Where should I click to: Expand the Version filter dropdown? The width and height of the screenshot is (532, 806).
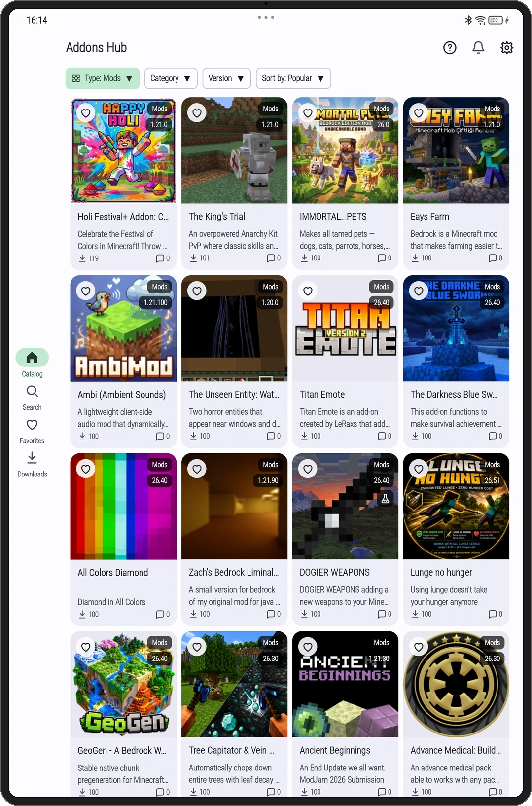click(226, 78)
